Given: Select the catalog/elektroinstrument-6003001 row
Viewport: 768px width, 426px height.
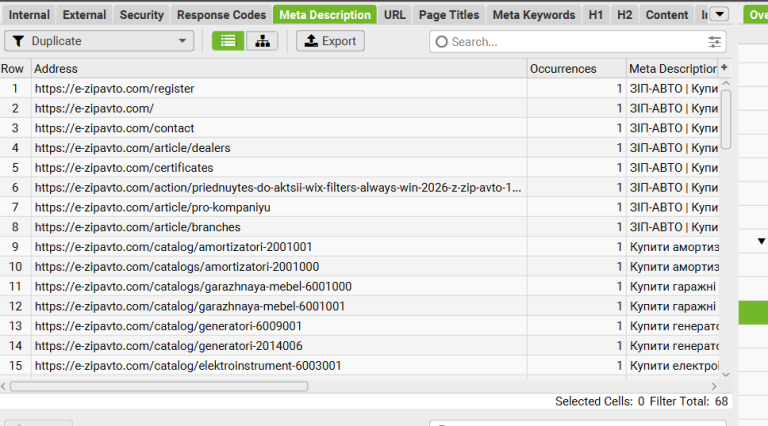Looking at the screenshot, I should coord(360,366).
